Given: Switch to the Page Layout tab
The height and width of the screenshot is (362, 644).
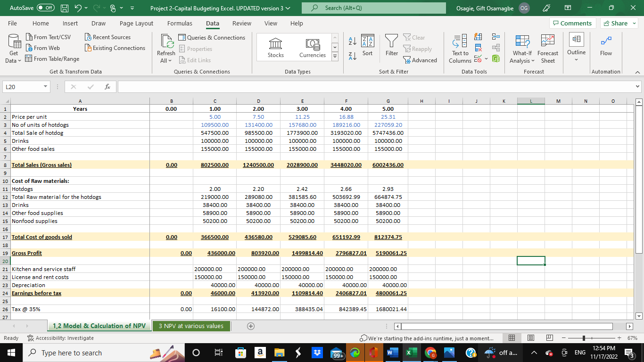Looking at the screenshot, I should [136, 23].
